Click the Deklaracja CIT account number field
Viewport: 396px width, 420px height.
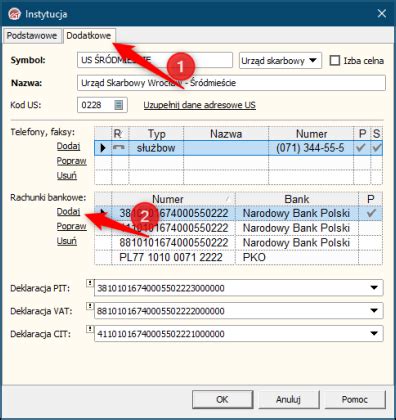click(x=239, y=334)
